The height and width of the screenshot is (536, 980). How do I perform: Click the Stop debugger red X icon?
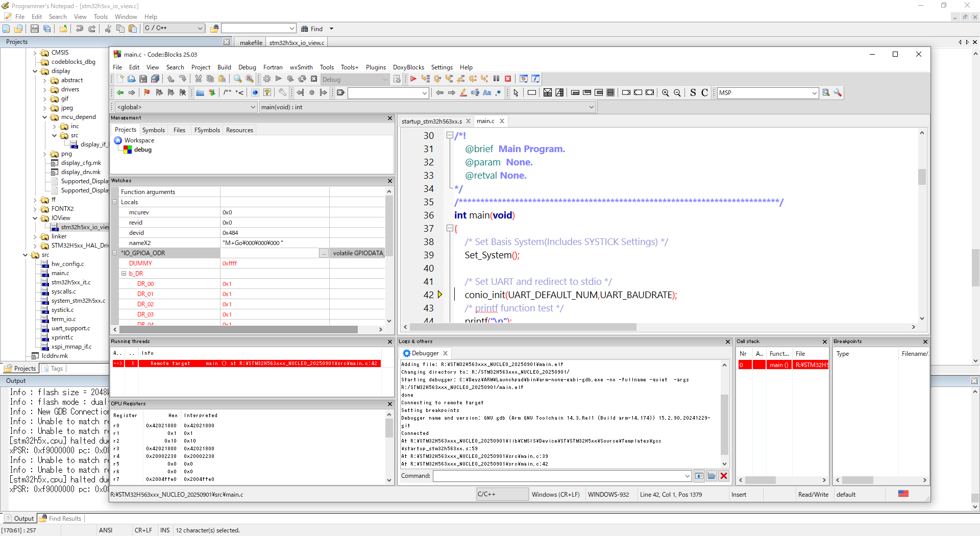[508, 79]
